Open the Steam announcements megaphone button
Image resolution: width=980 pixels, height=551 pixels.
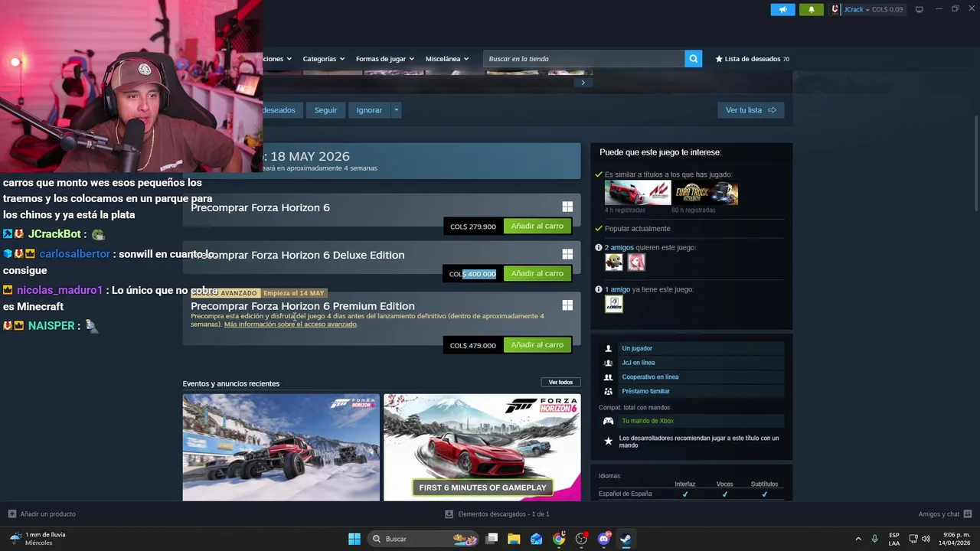[x=782, y=9]
